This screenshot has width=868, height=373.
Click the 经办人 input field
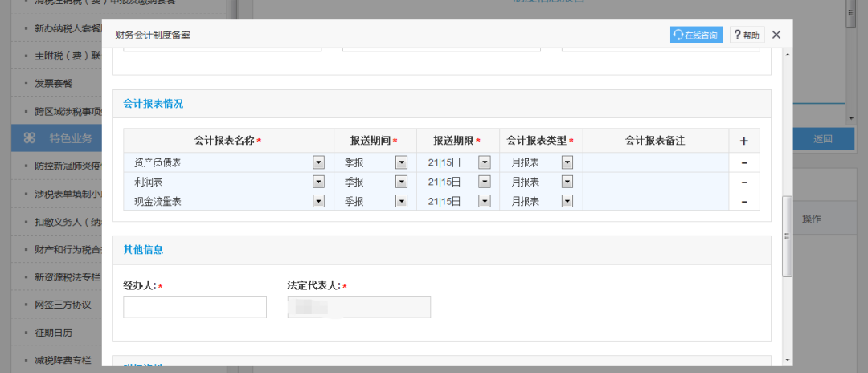point(194,306)
